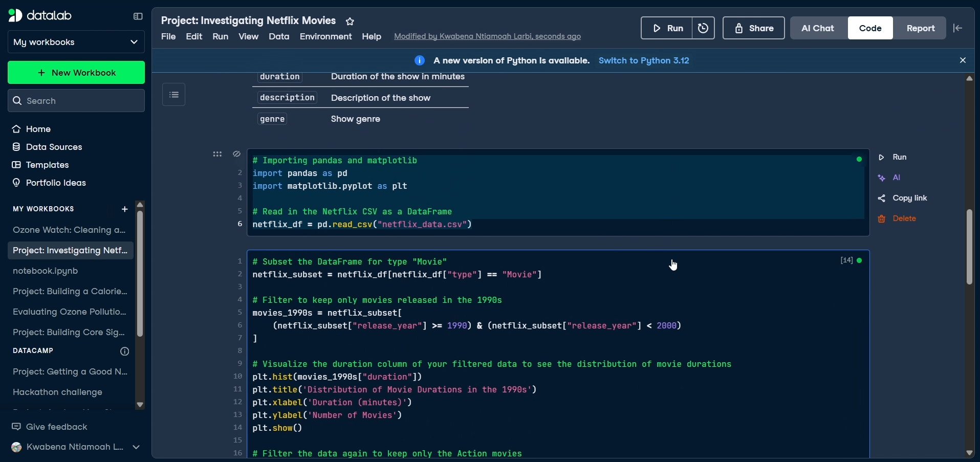Click sidebar workbook list scroll down arrow

pos(140,405)
